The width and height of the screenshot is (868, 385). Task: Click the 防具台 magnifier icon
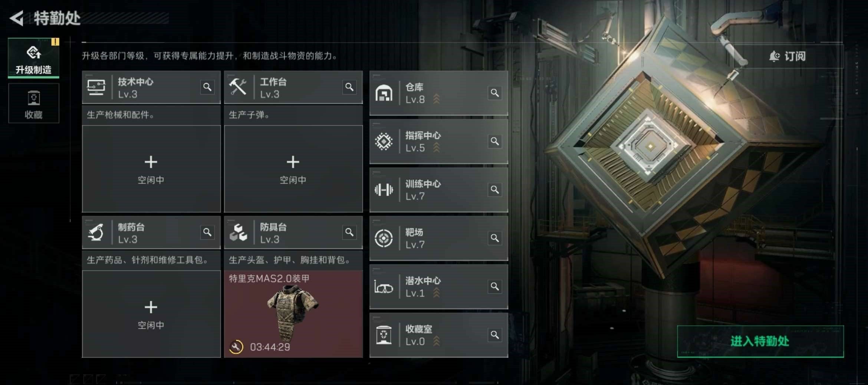pos(349,232)
